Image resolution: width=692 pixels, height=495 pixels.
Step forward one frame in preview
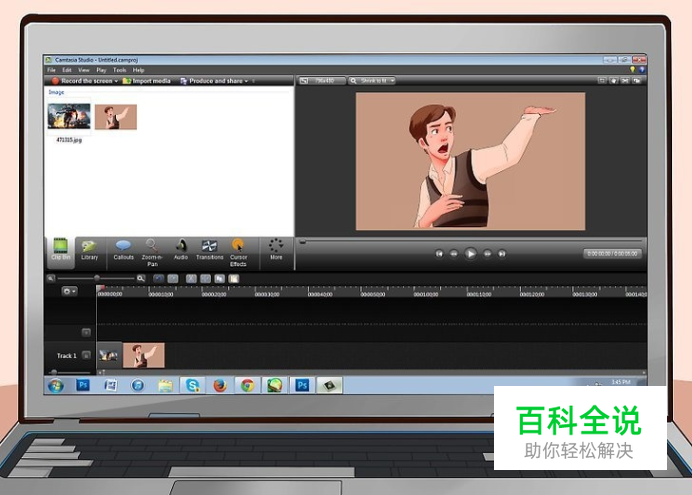tap(487, 254)
